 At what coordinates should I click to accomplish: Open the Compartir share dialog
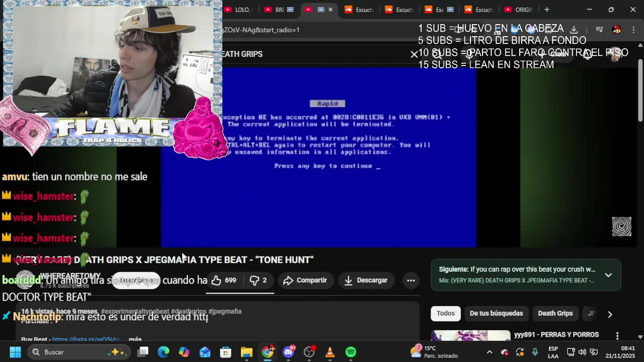point(305,281)
